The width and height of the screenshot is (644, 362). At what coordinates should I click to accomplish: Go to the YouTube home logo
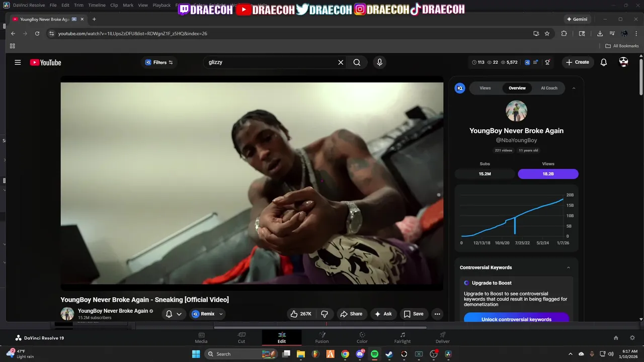click(45, 62)
